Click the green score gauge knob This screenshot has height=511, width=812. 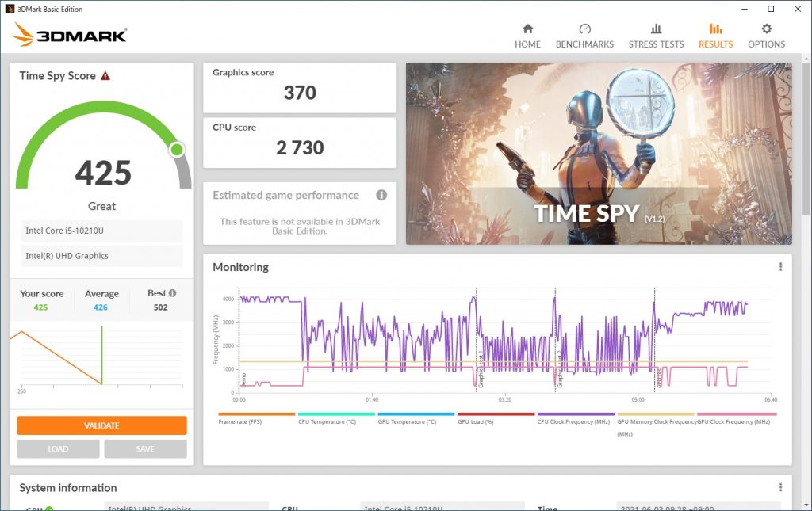[x=177, y=150]
